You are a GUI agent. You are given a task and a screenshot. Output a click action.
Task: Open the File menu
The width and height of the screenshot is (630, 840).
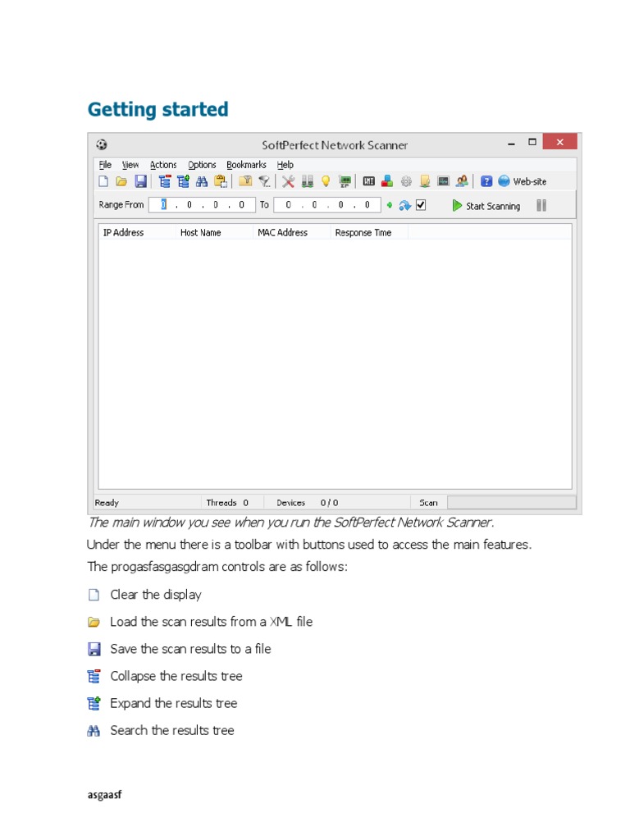pyautogui.click(x=105, y=165)
